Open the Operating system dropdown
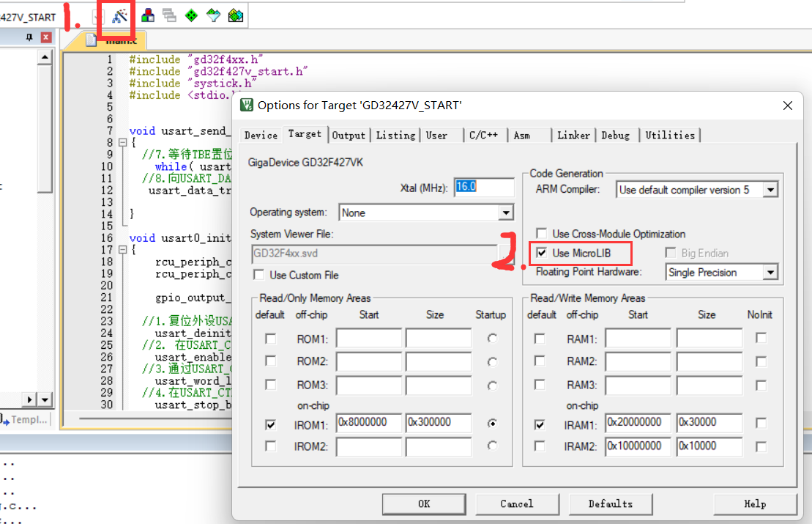The image size is (812, 524). coord(505,213)
